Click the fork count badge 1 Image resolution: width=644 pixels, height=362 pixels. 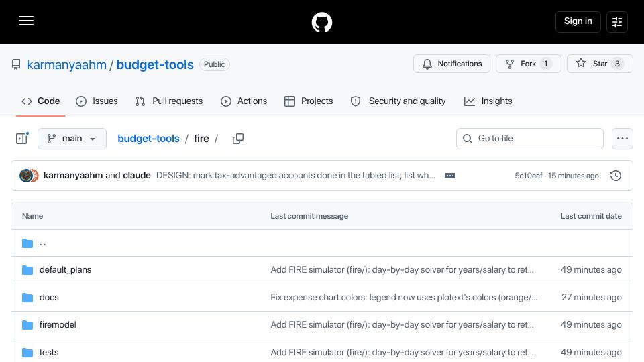tap(546, 64)
